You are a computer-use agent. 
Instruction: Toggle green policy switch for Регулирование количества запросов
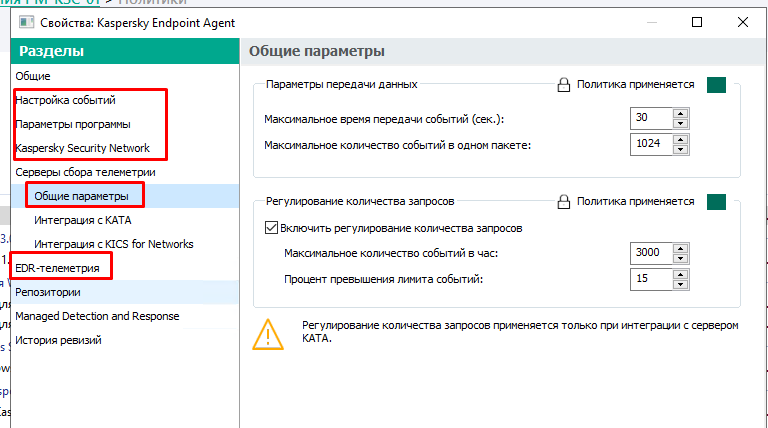tap(716, 202)
